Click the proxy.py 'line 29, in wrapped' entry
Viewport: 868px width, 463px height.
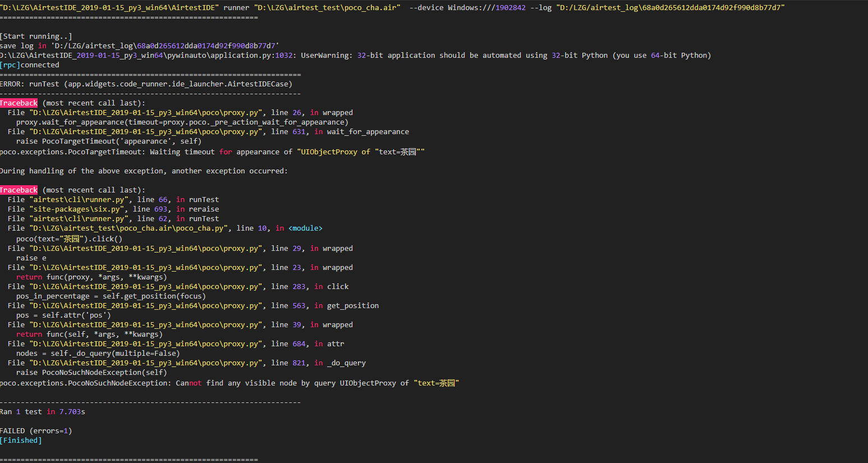(x=181, y=249)
